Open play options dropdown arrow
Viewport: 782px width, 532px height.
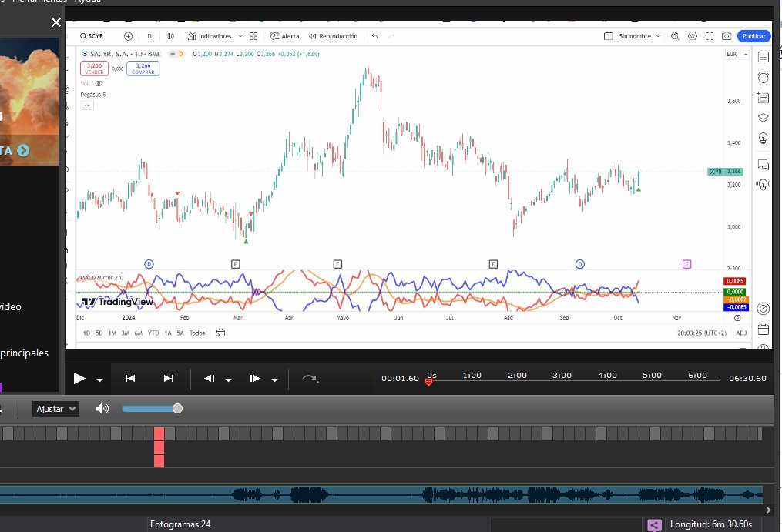pyautogui.click(x=99, y=380)
